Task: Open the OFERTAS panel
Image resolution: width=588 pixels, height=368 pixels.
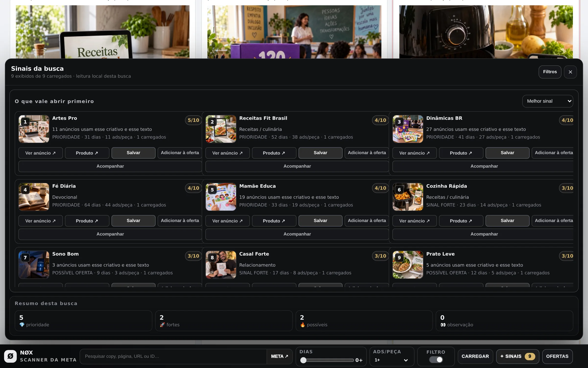Action: [x=557, y=356]
